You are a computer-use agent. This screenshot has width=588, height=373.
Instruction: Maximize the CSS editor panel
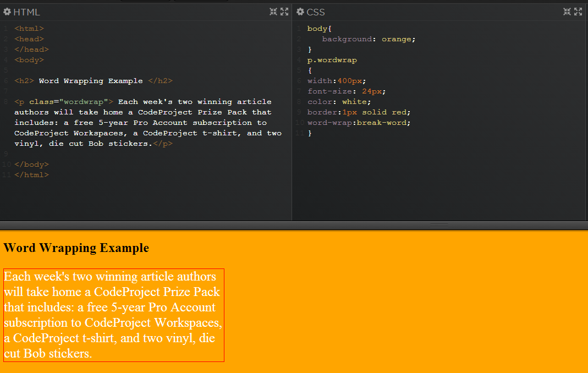[578, 12]
